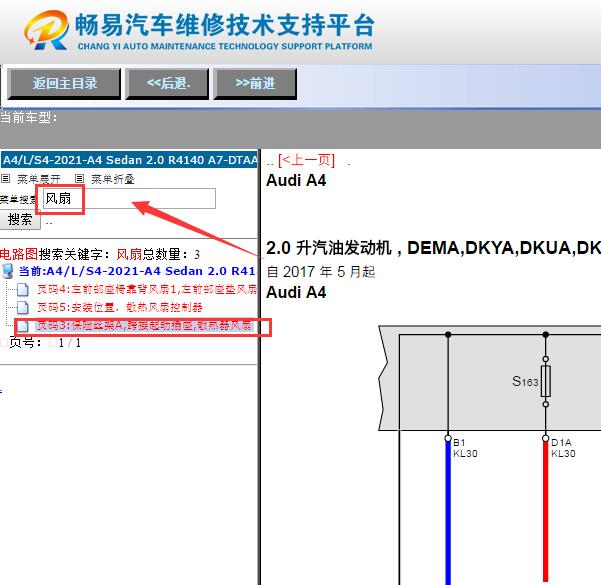Click the page icon for 页码4
This screenshot has width=601, height=585.
click(23, 289)
